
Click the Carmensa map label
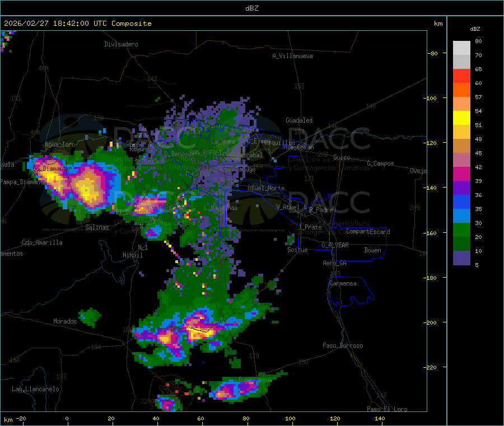[x=343, y=284]
